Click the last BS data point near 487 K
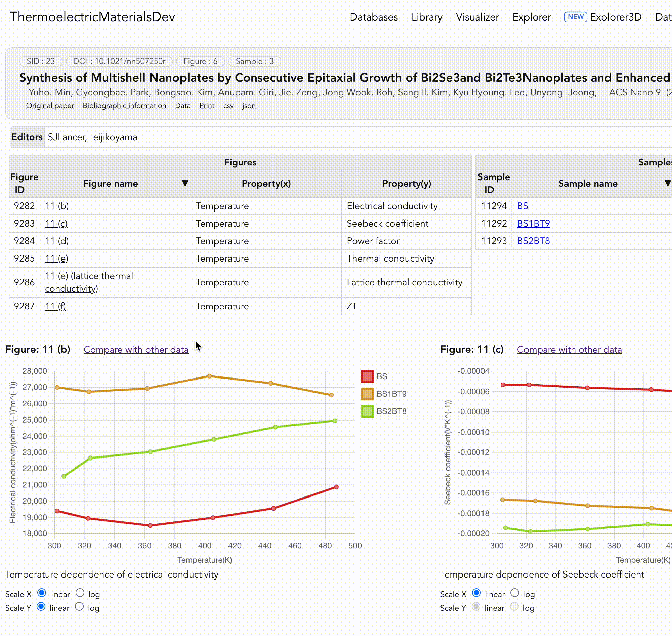The height and width of the screenshot is (636, 672). (336, 487)
